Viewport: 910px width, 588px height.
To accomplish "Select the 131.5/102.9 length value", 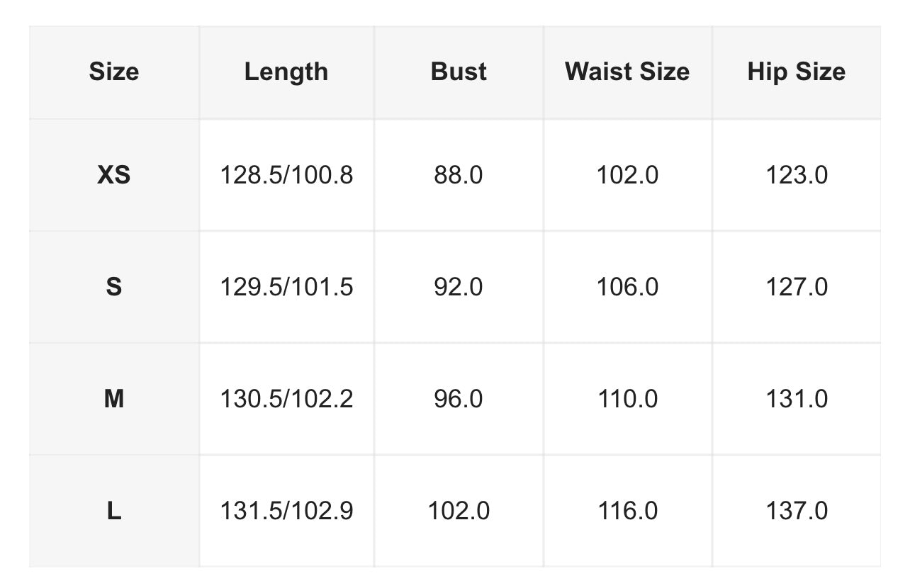I will pos(286,511).
